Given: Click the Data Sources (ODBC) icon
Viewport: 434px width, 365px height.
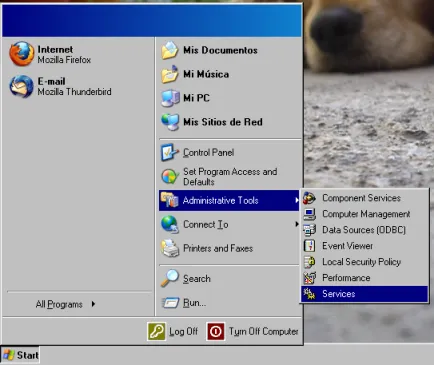Looking at the screenshot, I should [309, 230].
